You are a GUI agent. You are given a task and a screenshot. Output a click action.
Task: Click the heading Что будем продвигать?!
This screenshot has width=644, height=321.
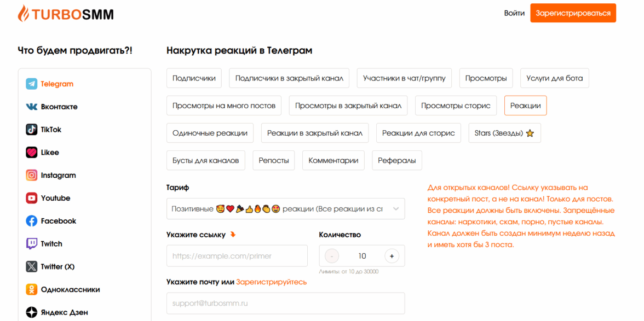click(75, 50)
